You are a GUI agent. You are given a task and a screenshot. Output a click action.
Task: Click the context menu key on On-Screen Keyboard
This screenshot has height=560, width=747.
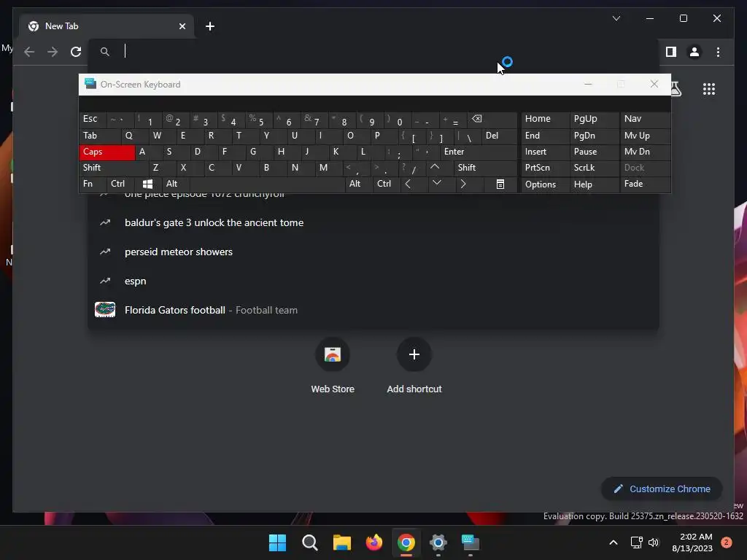[x=500, y=184]
